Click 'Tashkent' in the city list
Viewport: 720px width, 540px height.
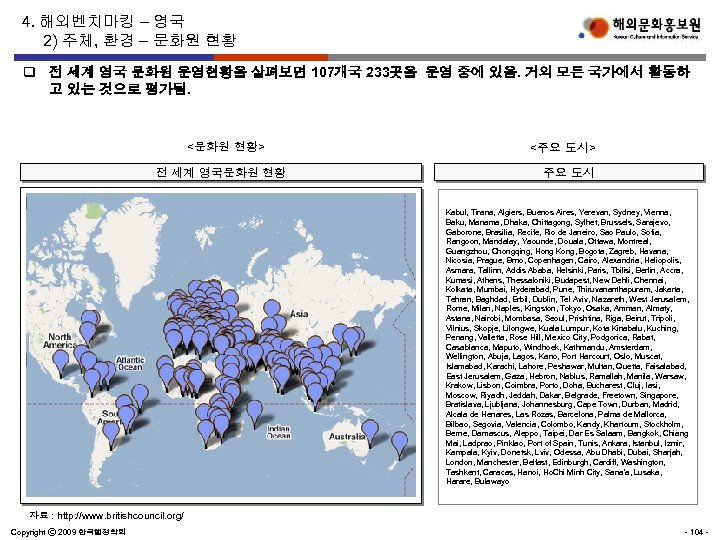[x=463, y=472]
